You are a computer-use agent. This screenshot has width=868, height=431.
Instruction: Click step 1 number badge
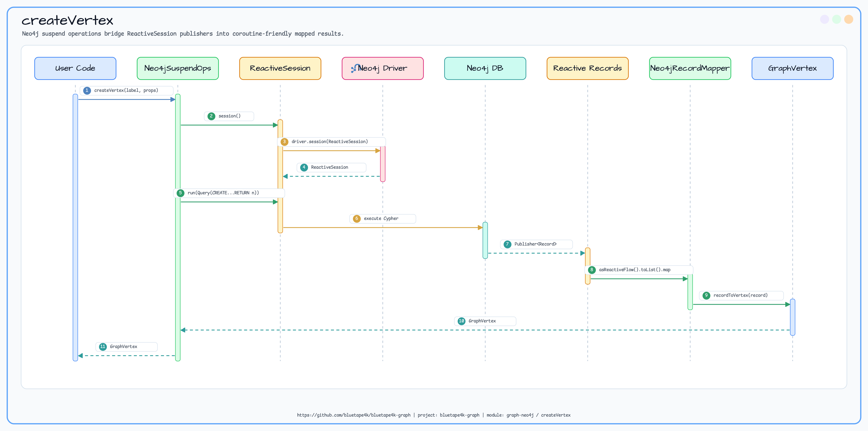[87, 91]
